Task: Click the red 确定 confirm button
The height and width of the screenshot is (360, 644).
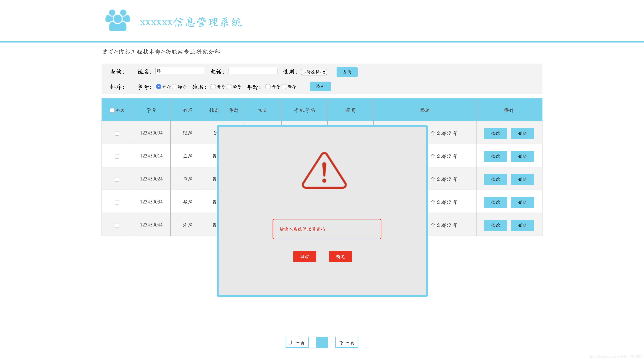Action: tap(340, 257)
